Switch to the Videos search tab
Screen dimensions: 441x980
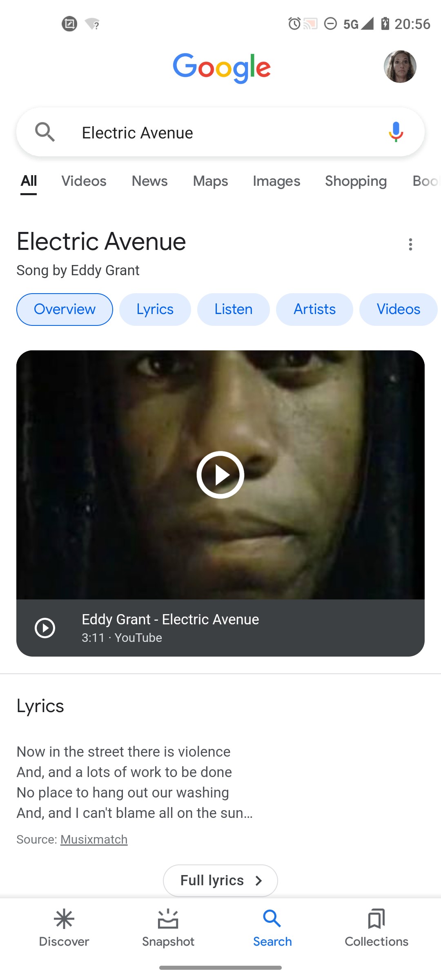click(84, 181)
